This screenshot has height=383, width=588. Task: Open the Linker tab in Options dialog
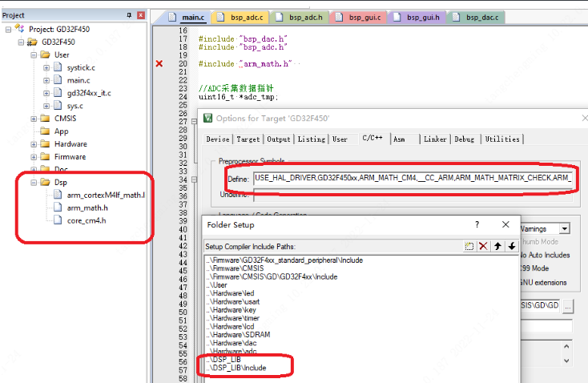[435, 139]
